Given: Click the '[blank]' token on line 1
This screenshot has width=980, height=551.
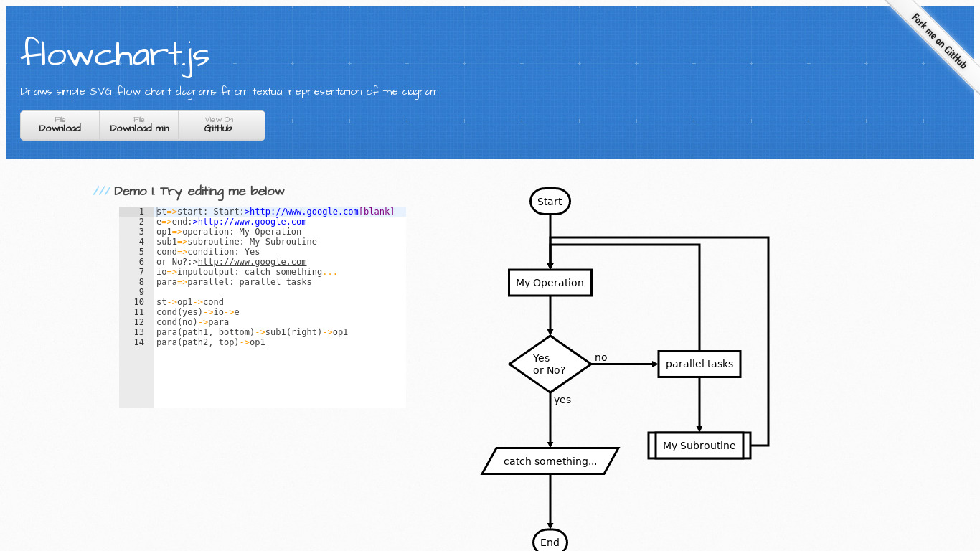Looking at the screenshot, I should coord(377,212).
